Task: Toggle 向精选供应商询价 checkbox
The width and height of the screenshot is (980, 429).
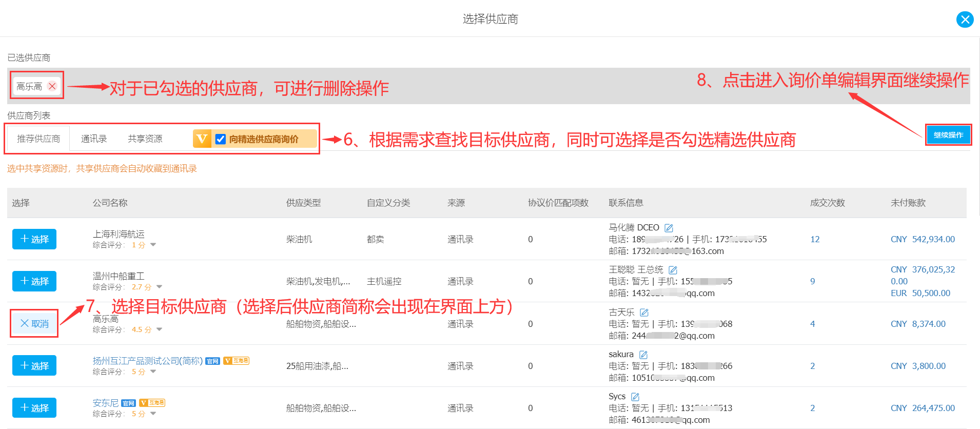Action: (221, 139)
